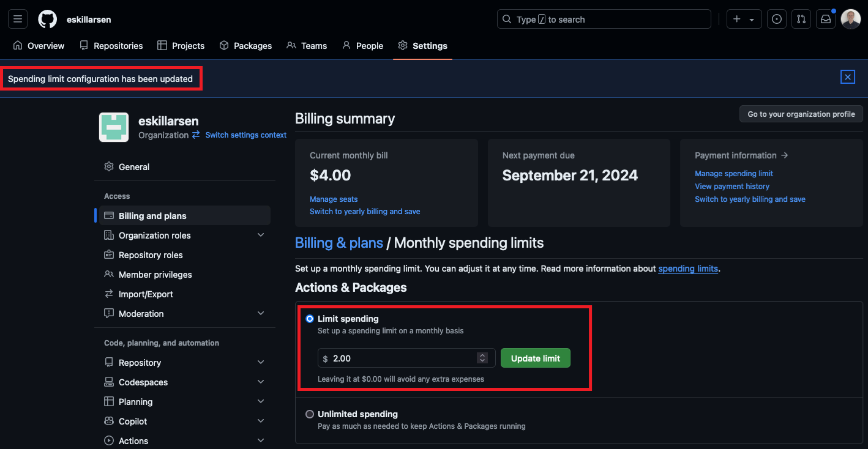Click the Copilot icon
Image resolution: width=868 pixels, height=449 pixels.
point(109,421)
